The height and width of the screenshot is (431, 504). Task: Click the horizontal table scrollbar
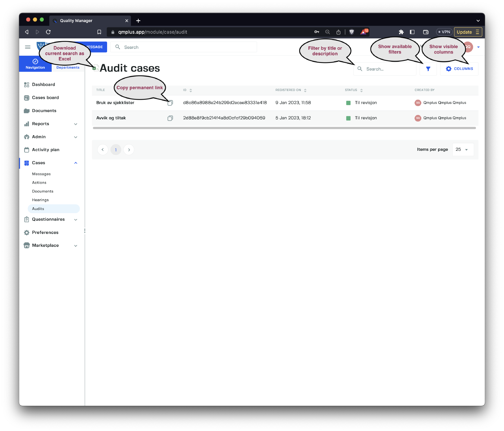284,128
